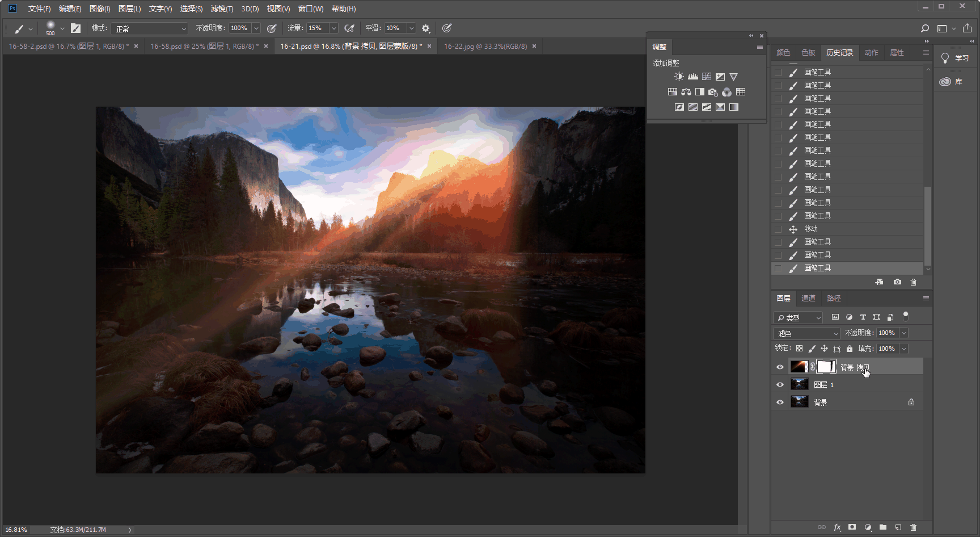The image size is (980, 537).
Task: Create new snapshot in History panel
Action: pos(897,282)
